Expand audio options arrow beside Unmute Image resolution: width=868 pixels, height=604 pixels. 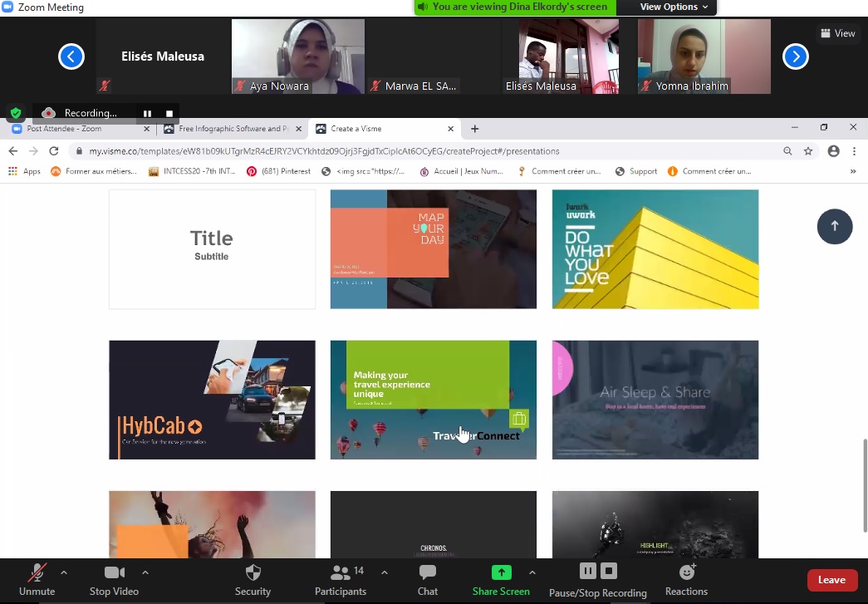64,572
